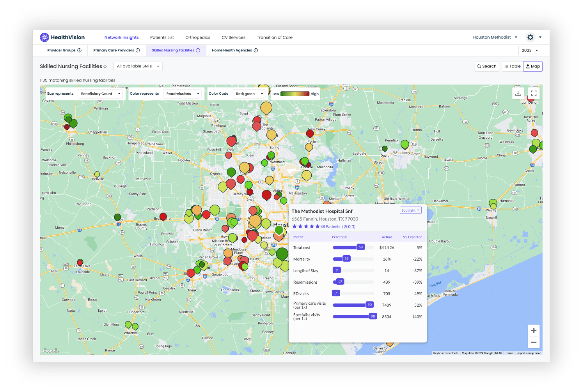Open the settings gear icon
582x392 pixels.
click(x=530, y=37)
